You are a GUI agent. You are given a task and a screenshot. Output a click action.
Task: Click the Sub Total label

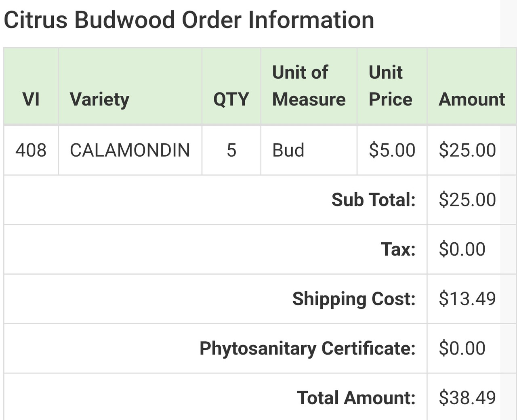point(373,200)
